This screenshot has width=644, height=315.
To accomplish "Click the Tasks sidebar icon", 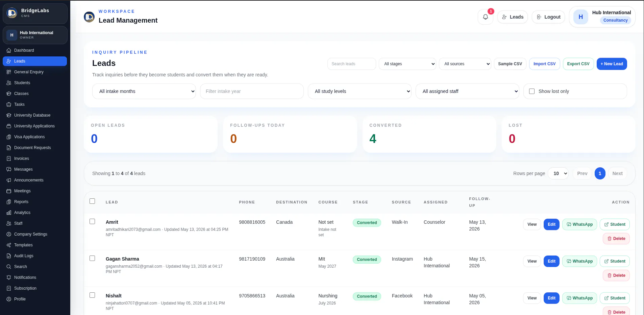I will (x=9, y=104).
